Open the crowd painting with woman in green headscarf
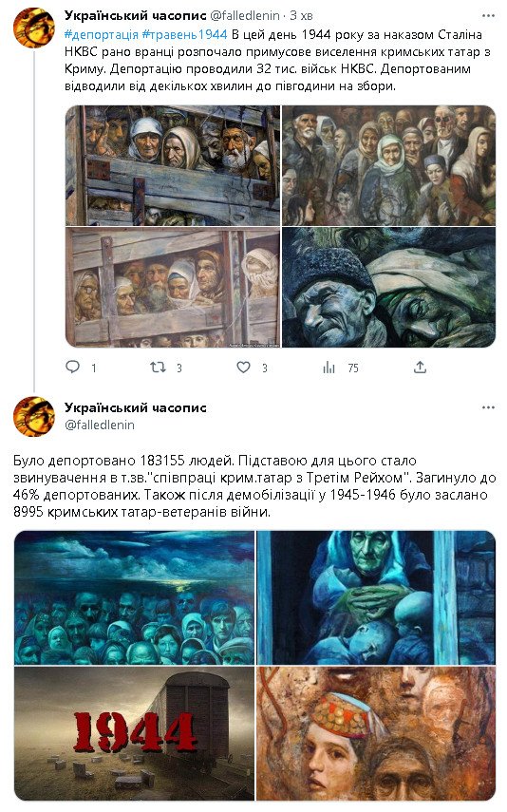This screenshot has width=507, height=812. [x=389, y=165]
